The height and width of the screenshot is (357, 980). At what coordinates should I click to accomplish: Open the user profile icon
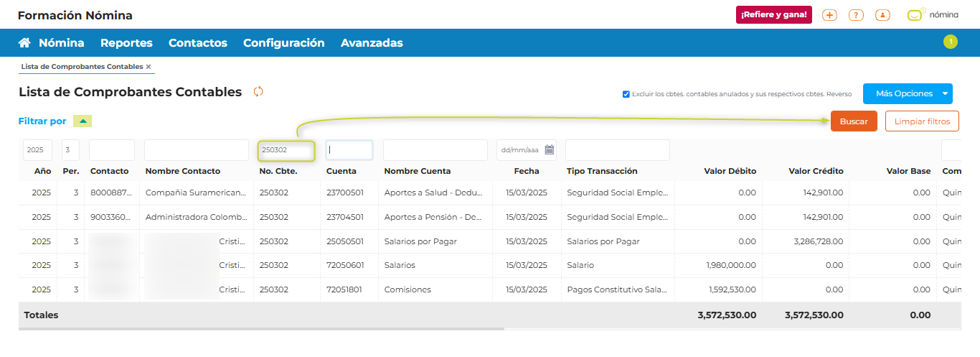tap(882, 15)
